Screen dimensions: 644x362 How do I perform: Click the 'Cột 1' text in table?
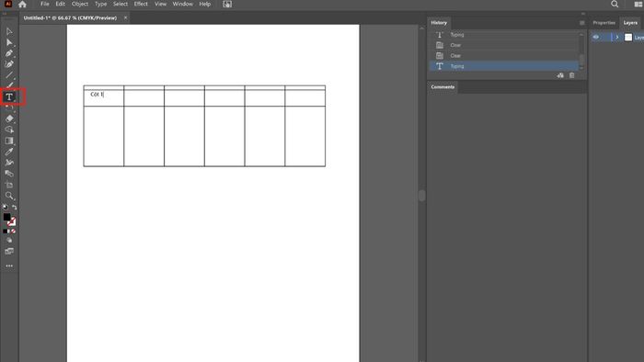[97, 95]
